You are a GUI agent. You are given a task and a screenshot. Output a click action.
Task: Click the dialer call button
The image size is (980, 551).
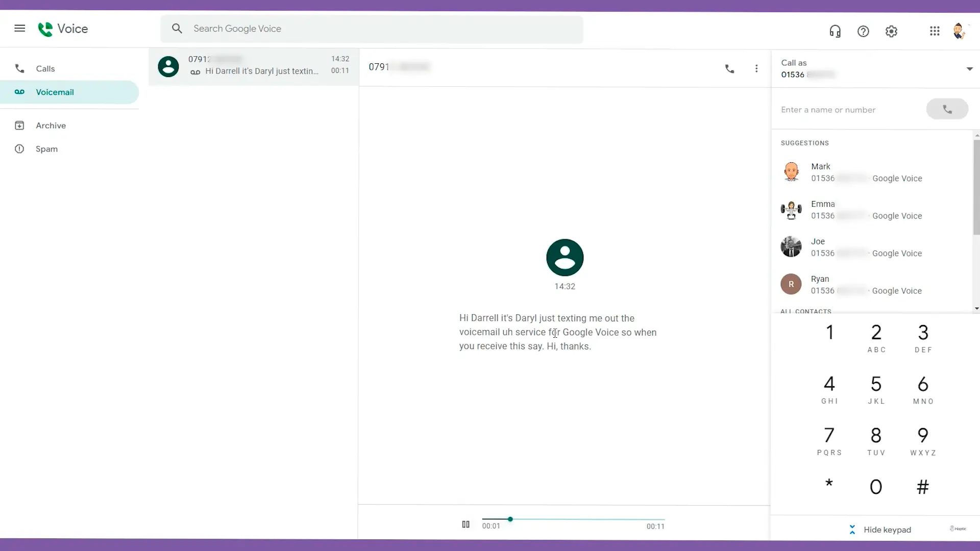point(947,109)
